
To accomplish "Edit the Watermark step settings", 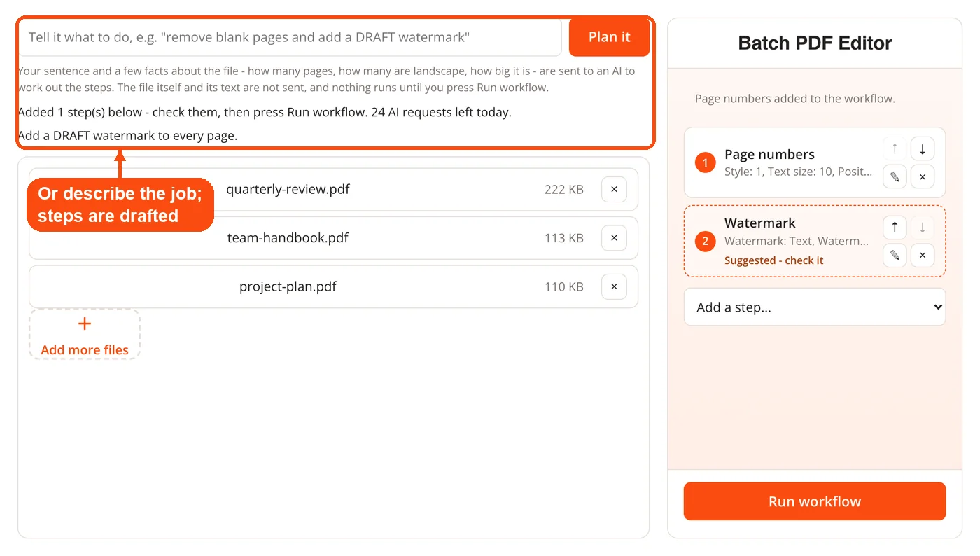I will pos(895,256).
